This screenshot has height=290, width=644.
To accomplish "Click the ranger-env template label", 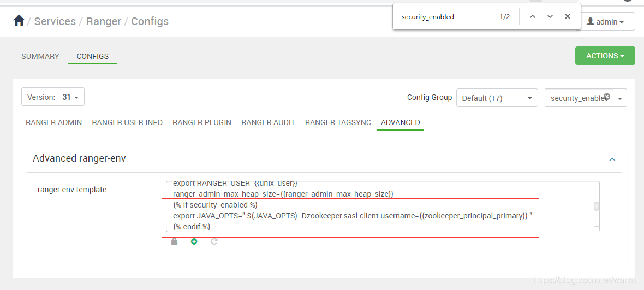I will pyautogui.click(x=72, y=190).
